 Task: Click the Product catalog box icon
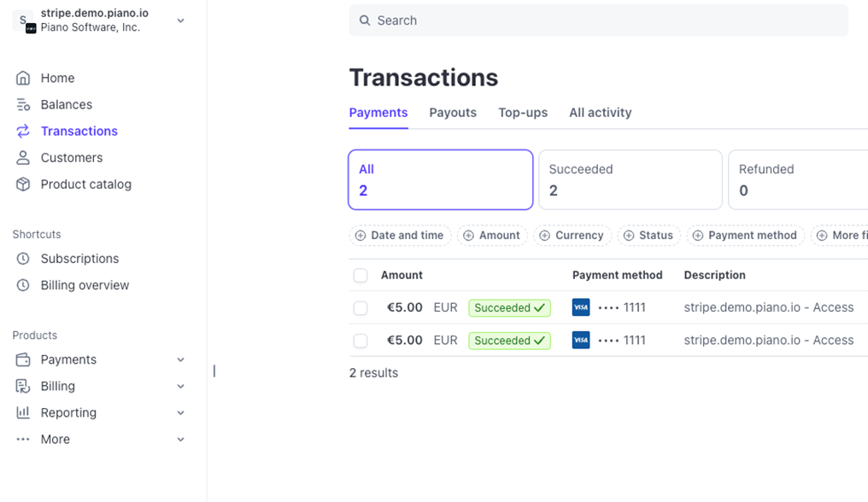pyautogui.click(x=23, y=184)
